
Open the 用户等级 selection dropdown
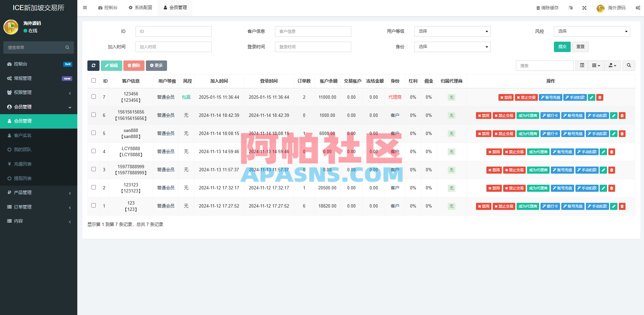[x=452, y=31]
